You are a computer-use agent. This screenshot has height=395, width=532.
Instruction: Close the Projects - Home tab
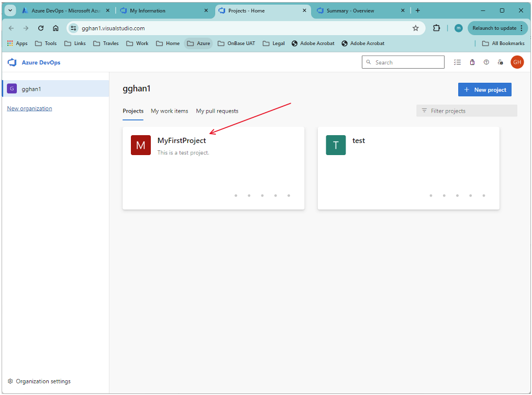pyautogui.click(x=304, y=10)
